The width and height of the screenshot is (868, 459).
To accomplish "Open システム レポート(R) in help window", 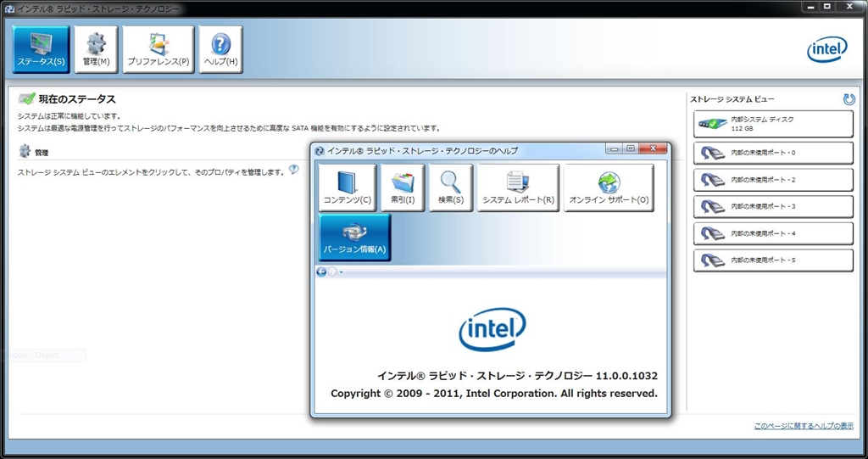I will [518, 188].
